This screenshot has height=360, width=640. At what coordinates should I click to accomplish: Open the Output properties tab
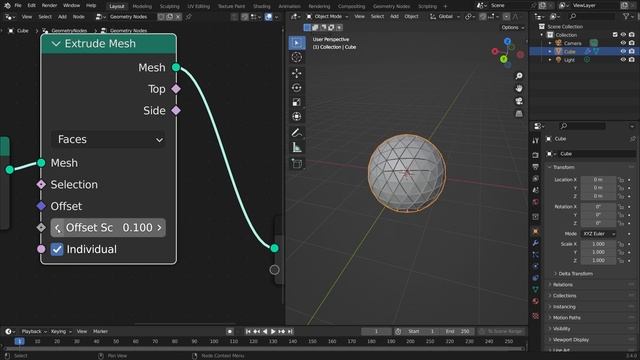tap(536, 167)
